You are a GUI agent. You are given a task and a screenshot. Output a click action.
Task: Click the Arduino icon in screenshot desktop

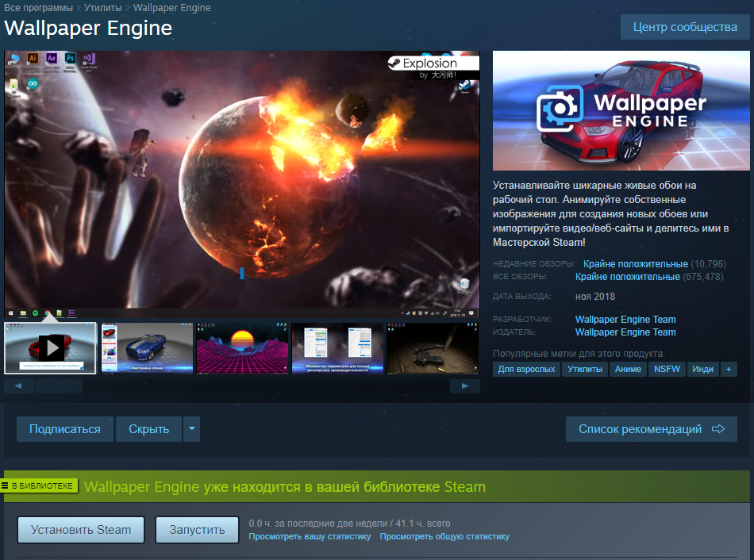(x=33, y=85)
